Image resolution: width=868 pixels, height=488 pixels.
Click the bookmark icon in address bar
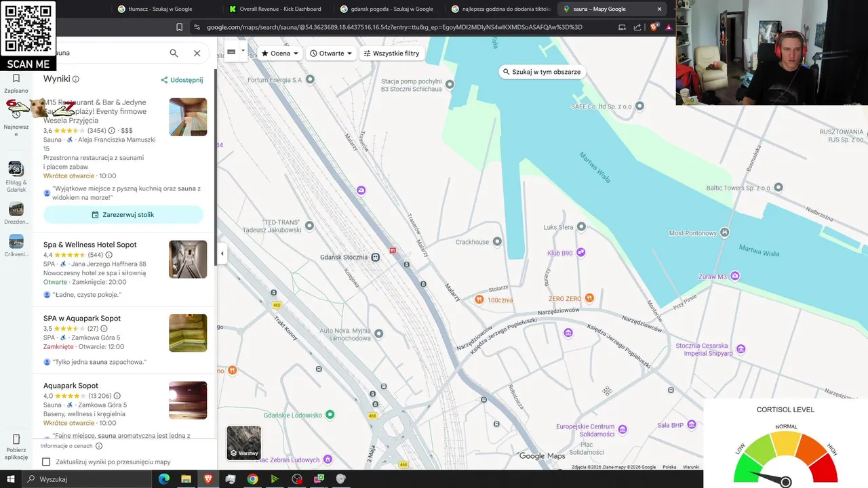point(179,27)
